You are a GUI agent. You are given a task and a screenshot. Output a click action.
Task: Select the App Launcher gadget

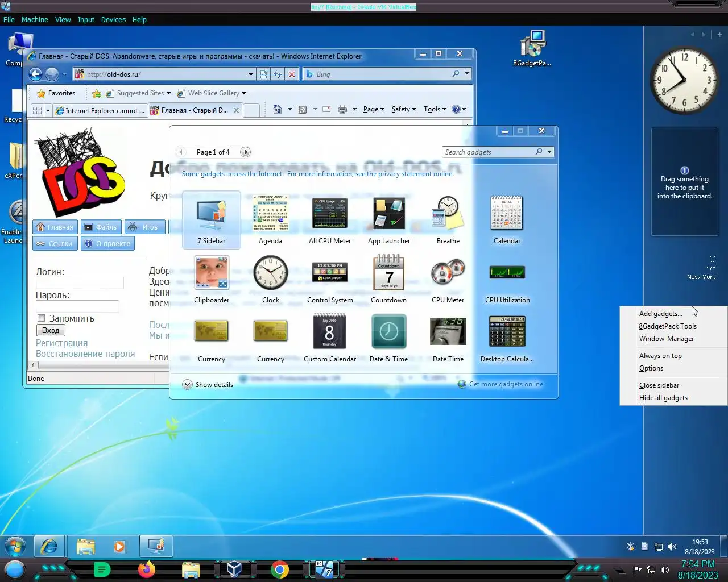pos(389,220)
